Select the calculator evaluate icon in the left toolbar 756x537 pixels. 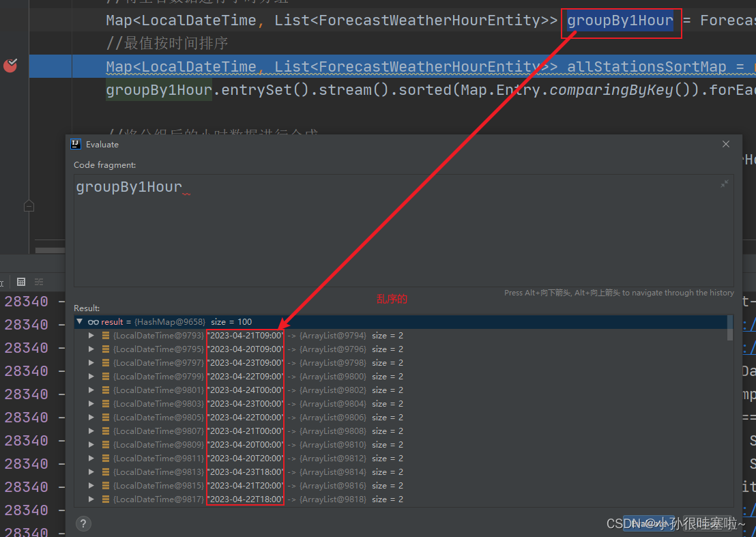[21, 282]
